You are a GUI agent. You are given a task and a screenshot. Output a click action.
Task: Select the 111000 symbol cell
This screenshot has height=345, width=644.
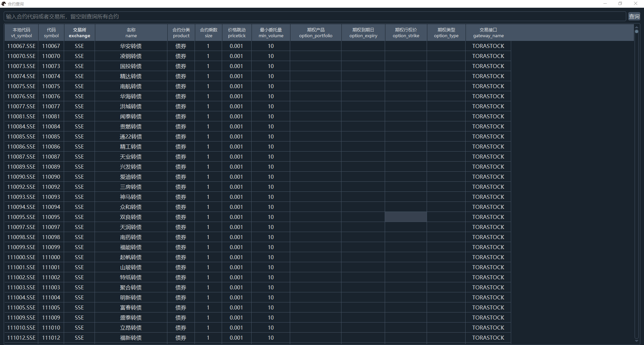[51, 257]
